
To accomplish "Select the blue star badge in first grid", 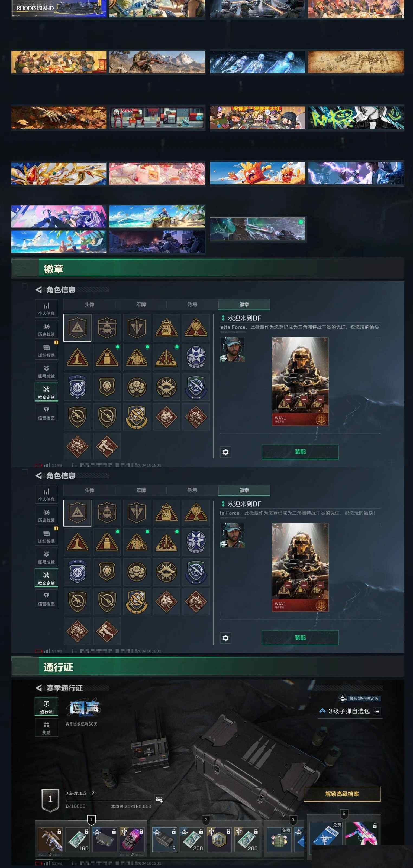I will (196, 357).
